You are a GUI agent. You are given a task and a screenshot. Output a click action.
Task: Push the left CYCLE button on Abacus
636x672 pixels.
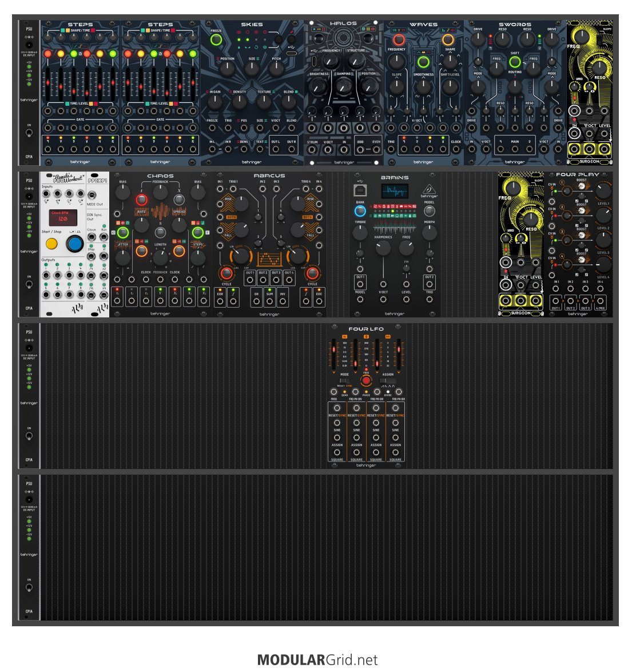click(226, 273)
